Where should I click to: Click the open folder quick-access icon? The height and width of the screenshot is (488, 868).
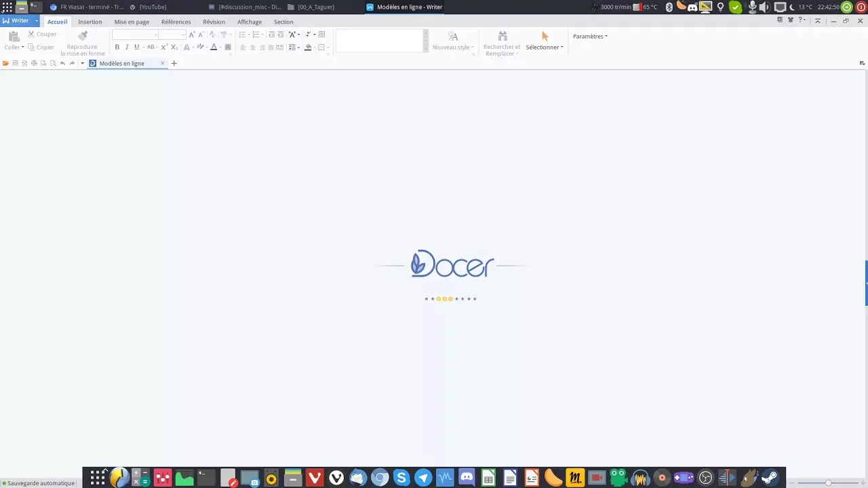click(5, 64)
